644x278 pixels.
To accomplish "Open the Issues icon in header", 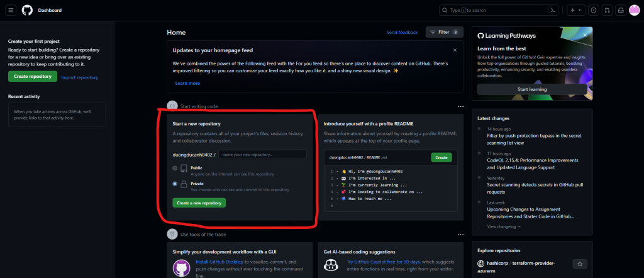I will (593, 10).
